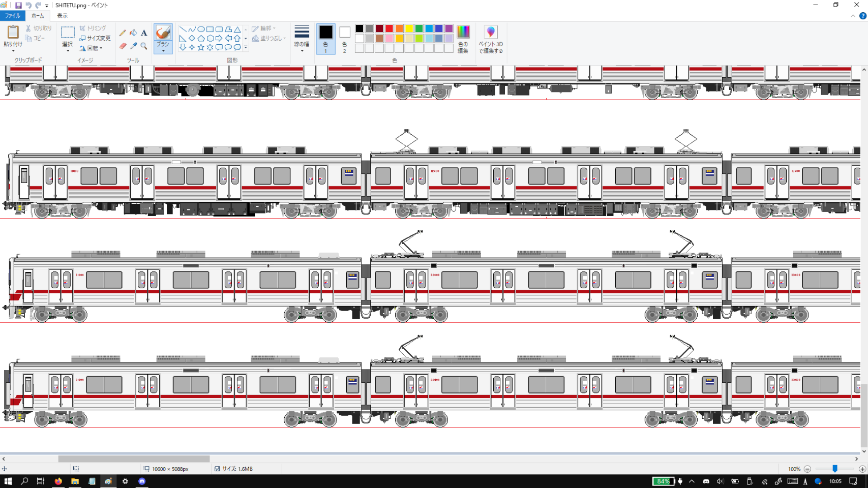Select the Color picker eyedropper tool
868x488 pixels.
pos(133,46)
